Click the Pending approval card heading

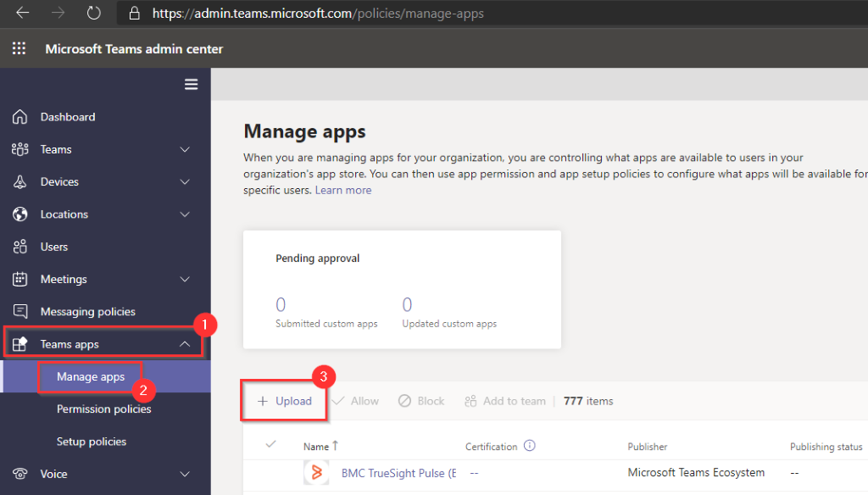pyautogui.click(x=318, y=258)
